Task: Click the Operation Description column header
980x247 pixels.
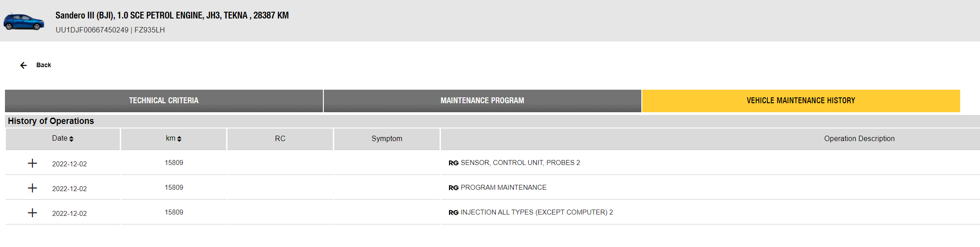Action: point(859,139)
